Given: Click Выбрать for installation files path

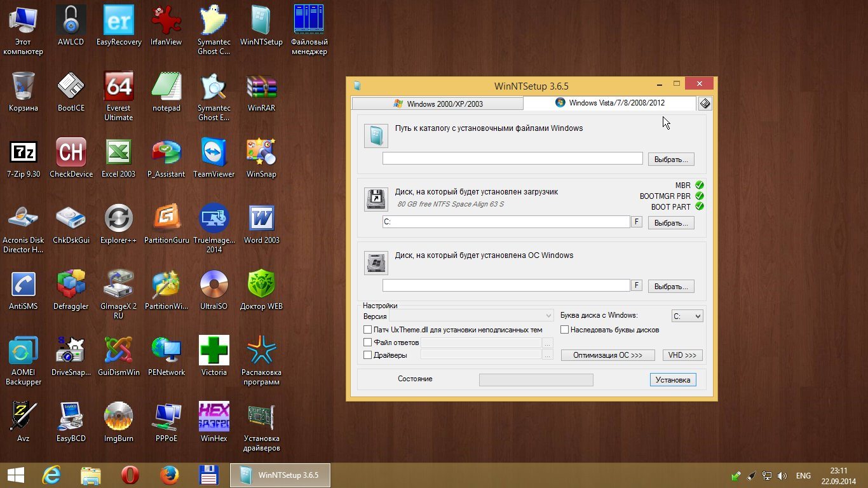Looking at the screenshot, I should click(x=671, y=159).
